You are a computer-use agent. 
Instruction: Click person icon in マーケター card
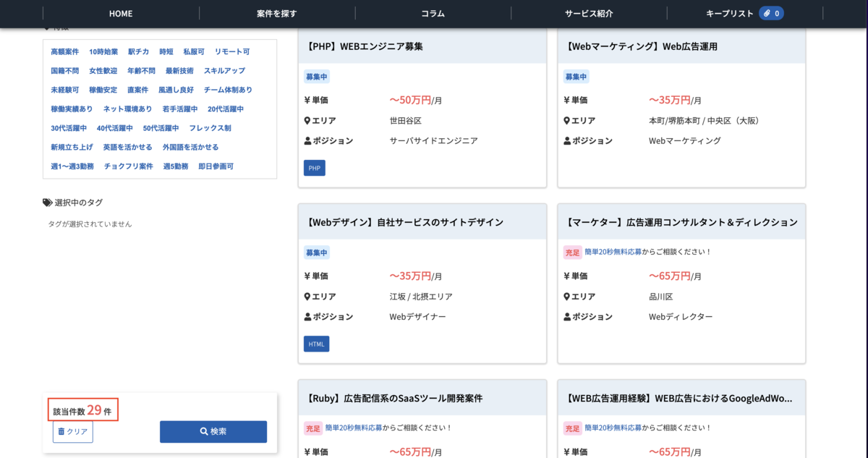tap(566, 316)
